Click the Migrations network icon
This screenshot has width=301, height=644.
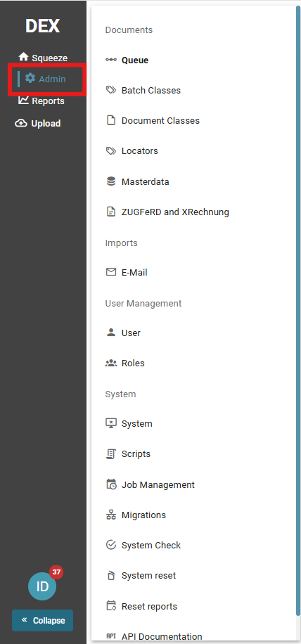(111, 515)
